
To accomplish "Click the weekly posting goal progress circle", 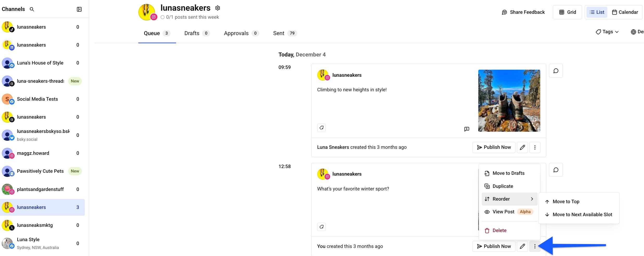I will click(x=163, y=17).
